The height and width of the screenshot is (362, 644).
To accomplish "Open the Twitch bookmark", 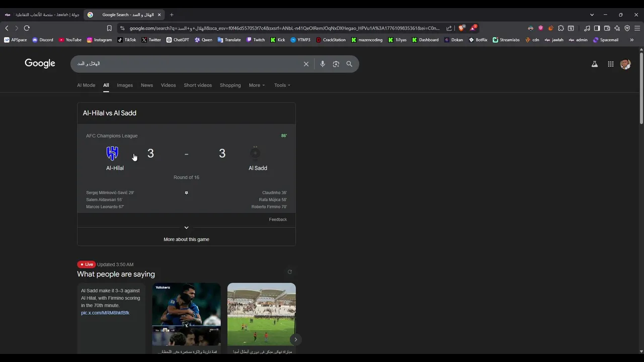I will pyautogui.click(x=256, y=40).
